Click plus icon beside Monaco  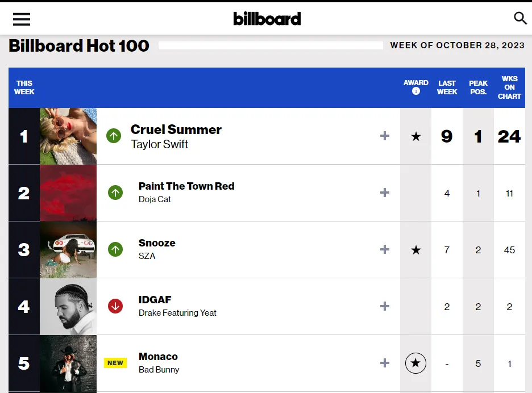pyautogui.click(x=385, y=363)
